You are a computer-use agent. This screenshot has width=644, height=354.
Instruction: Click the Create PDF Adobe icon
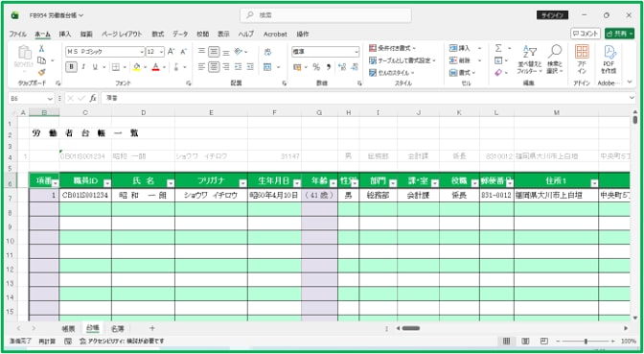coord(609,59)
